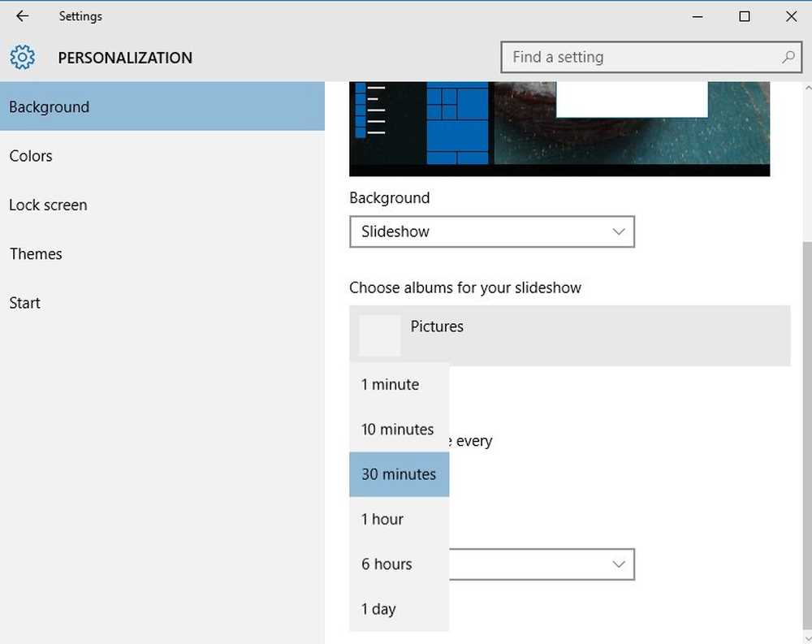The width and height of the screenshot is (812, 644).
Task: Click the Pictures album thumbnail icon
Action: click(380, 335)
